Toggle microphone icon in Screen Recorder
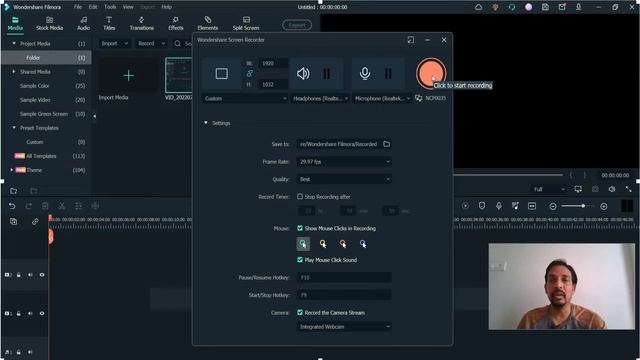 point(365,73)
